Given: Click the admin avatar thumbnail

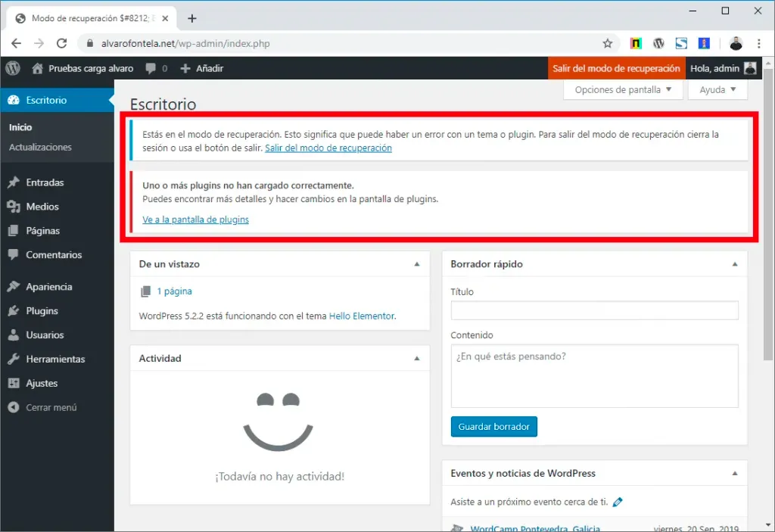Looking at the screenshot, I should pos(750,68).
